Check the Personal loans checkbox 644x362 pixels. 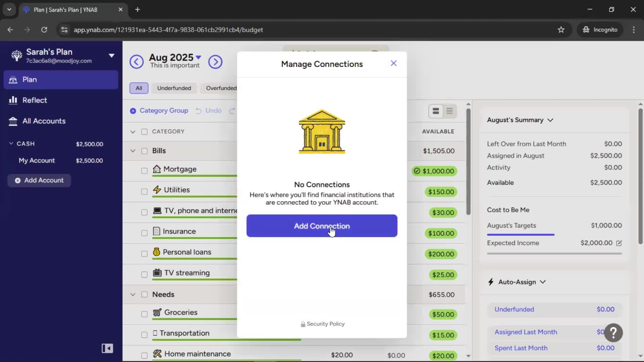pos(144,254)
